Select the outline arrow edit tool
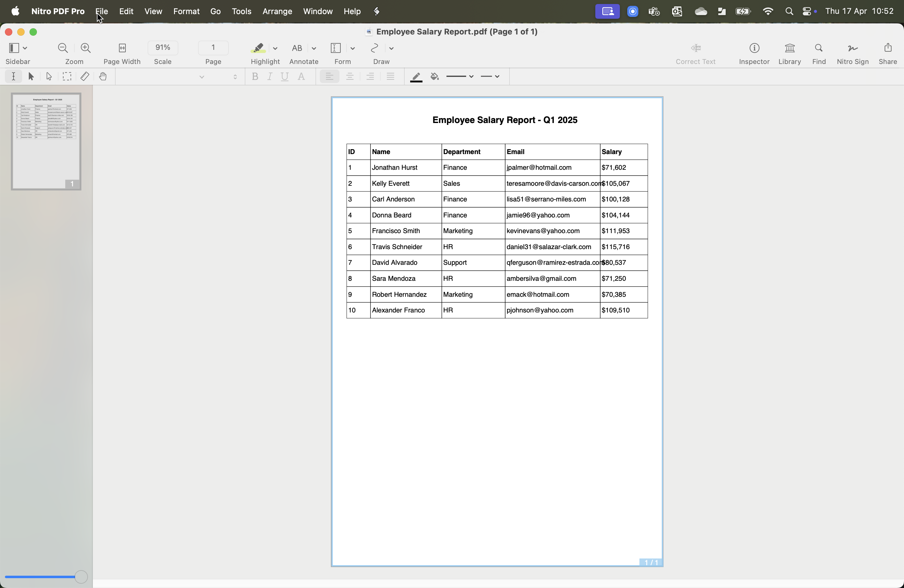Image resolution: width=904 pixels, height=588 pixels. pyautogui.click(x=49, y=76)
